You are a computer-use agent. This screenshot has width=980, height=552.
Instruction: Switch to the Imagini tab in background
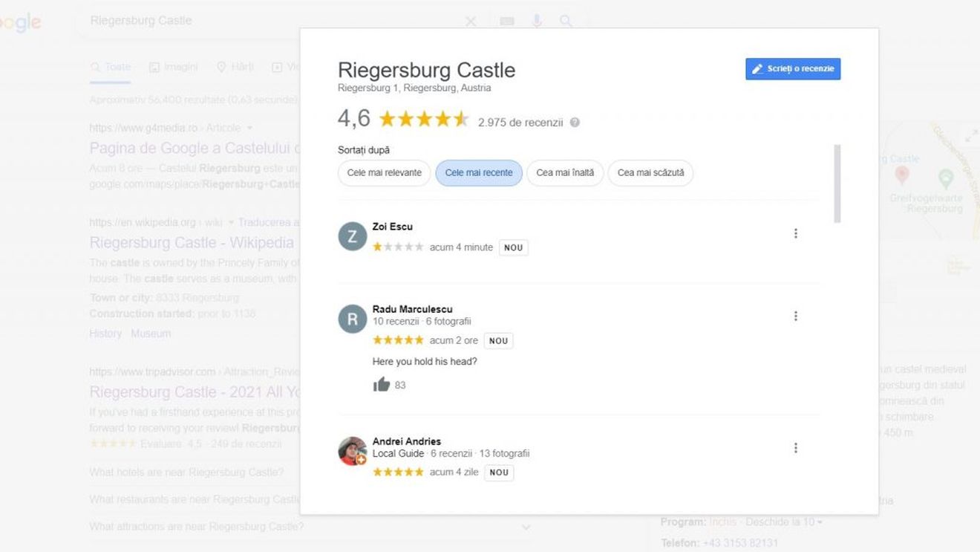pos(173,67)
